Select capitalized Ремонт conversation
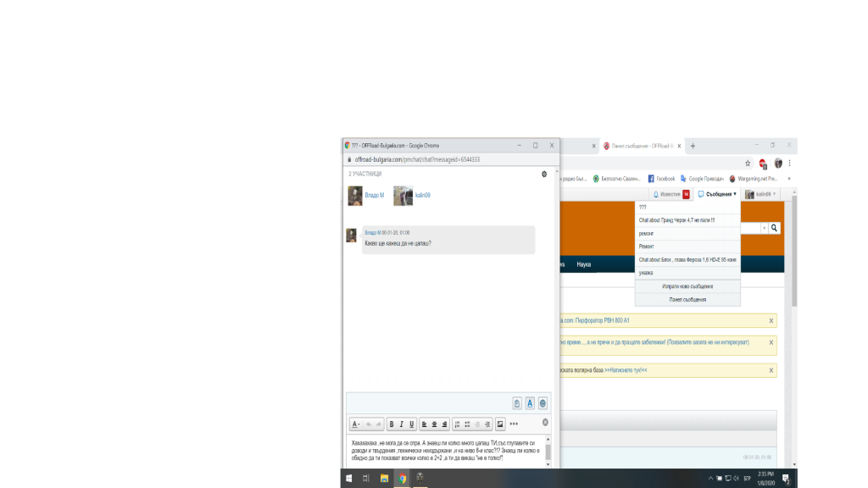This screenshot has width=868, height=488. coord(687,247)
